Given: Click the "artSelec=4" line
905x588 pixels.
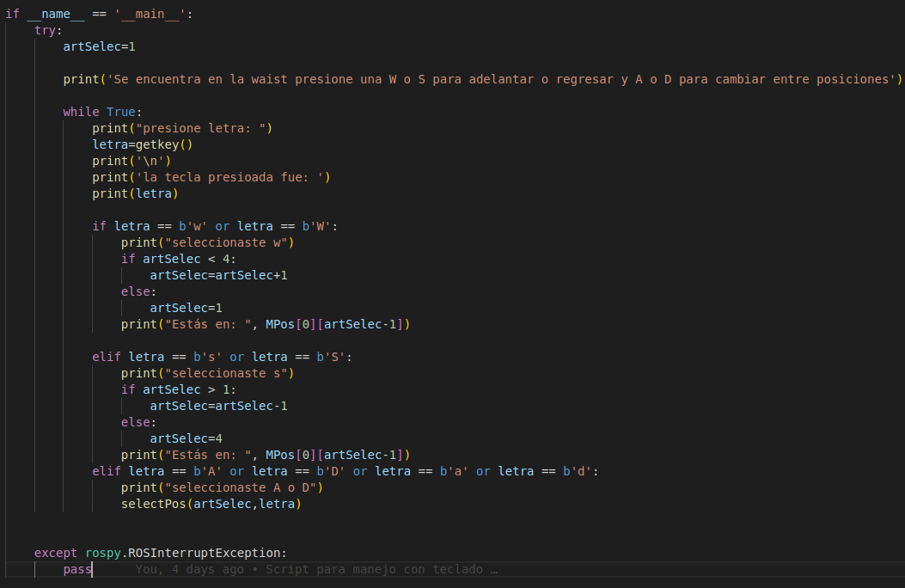Looking at the screenshot, I should click(x=186, y=438).
